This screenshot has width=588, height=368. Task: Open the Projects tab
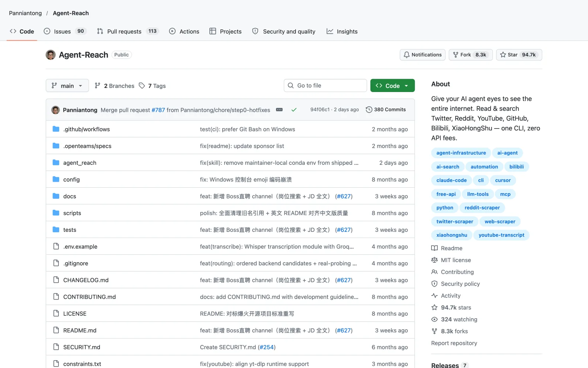click(226, 31)
